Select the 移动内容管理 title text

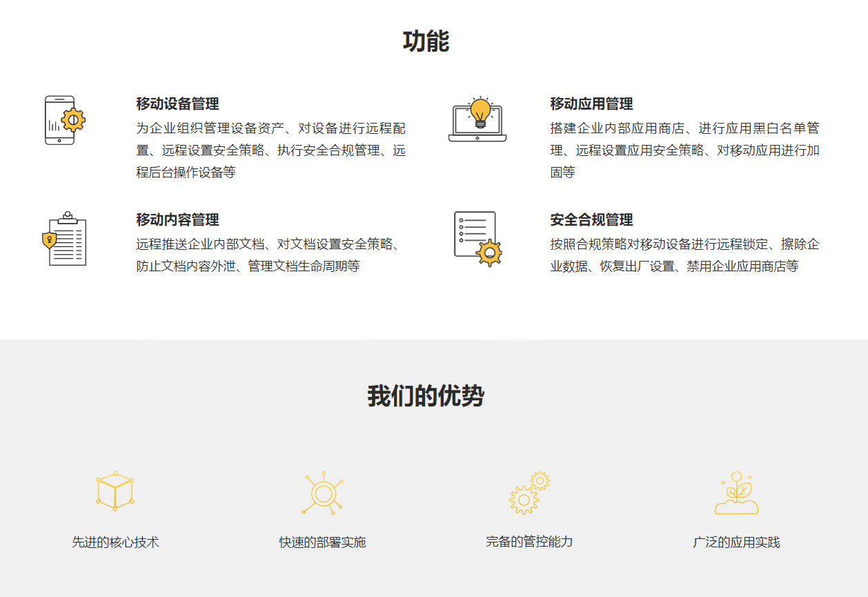(177, 221)
